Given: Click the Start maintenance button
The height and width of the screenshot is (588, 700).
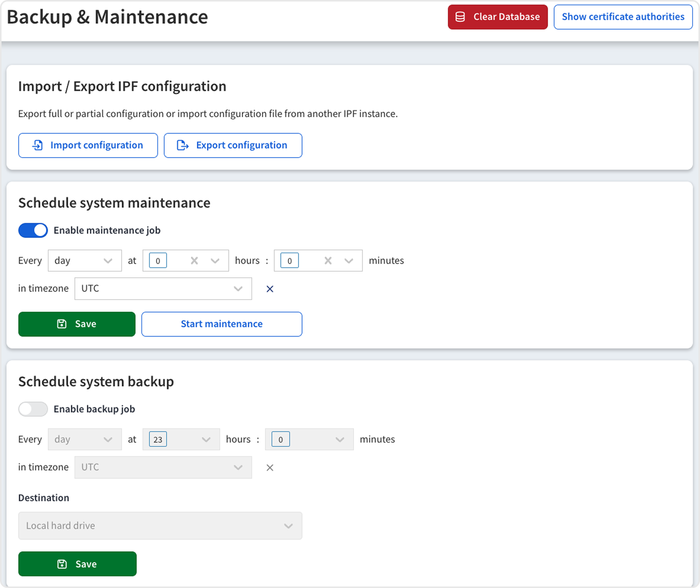Looking at the screenshot, I should pos(222,324).
